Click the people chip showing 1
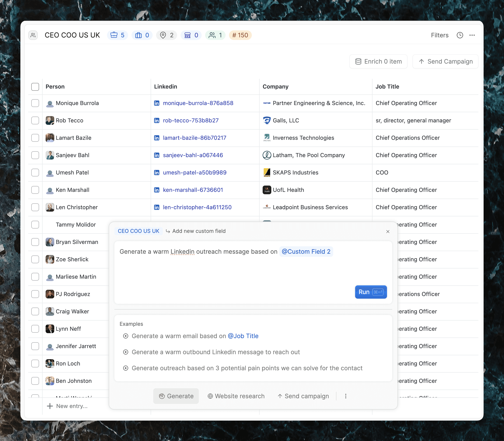The image size is (504, 441). (215, 35)
